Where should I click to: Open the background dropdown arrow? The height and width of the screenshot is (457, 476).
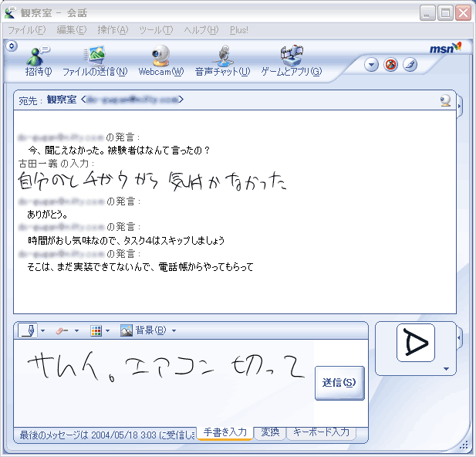tap(174, 330)
